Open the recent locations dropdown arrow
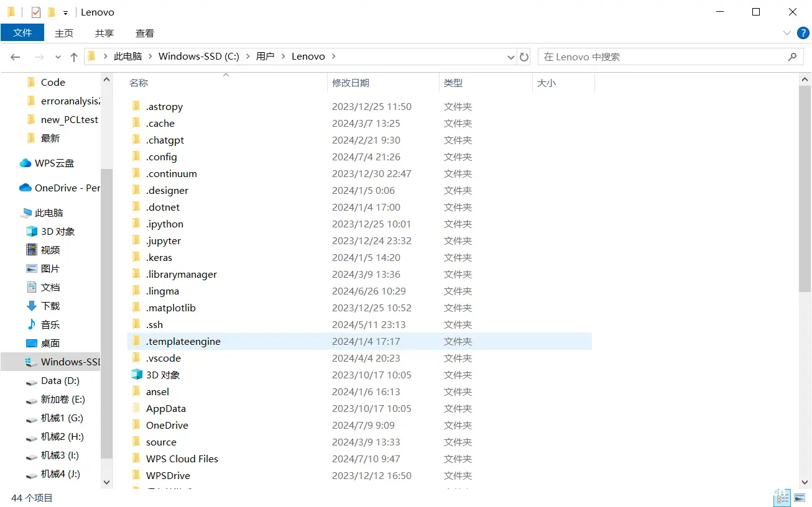This screenshot has height=507, width=812. pyautogui.click(x=58, y=57)
